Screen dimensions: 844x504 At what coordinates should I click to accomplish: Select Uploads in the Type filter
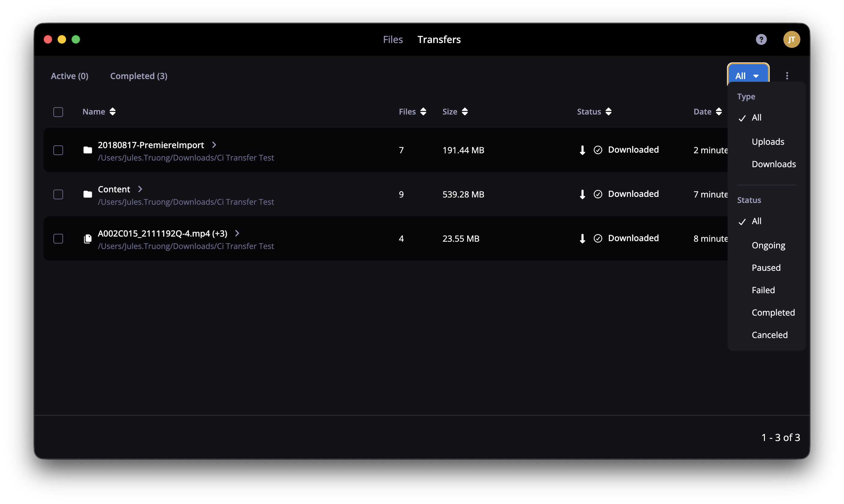click(768, 142)
